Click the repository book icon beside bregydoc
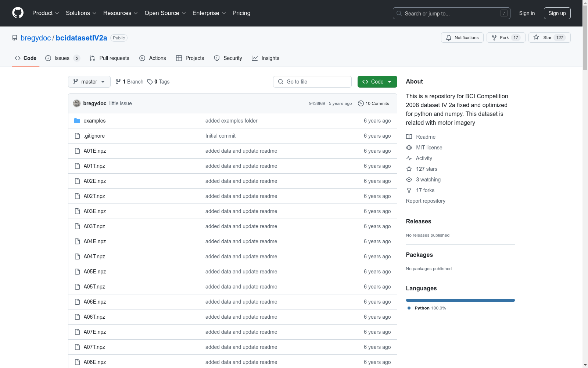The image size is (588, 368). [15, 38]
